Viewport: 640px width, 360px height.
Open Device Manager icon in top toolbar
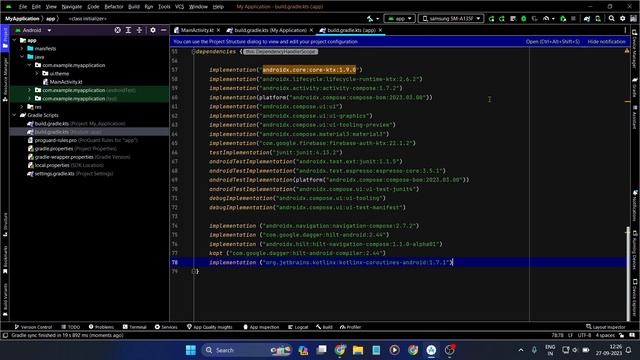pos(598,19)
